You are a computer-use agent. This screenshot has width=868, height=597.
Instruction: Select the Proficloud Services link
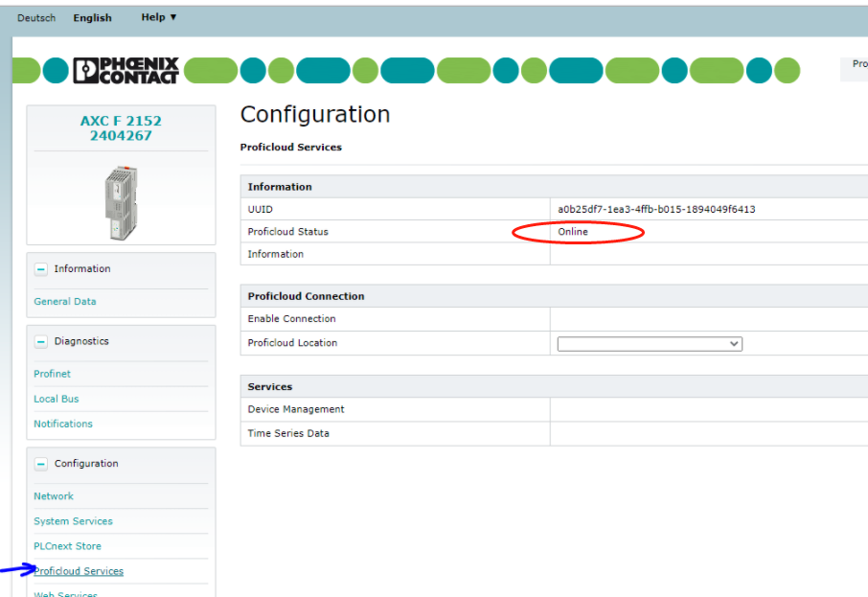pyautogui.click(x=79, y=570)
